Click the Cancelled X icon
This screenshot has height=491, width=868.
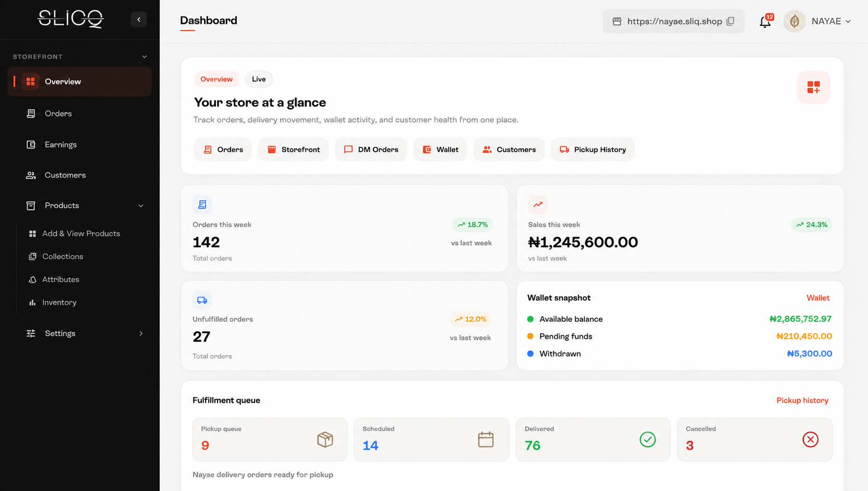[810, 439]
